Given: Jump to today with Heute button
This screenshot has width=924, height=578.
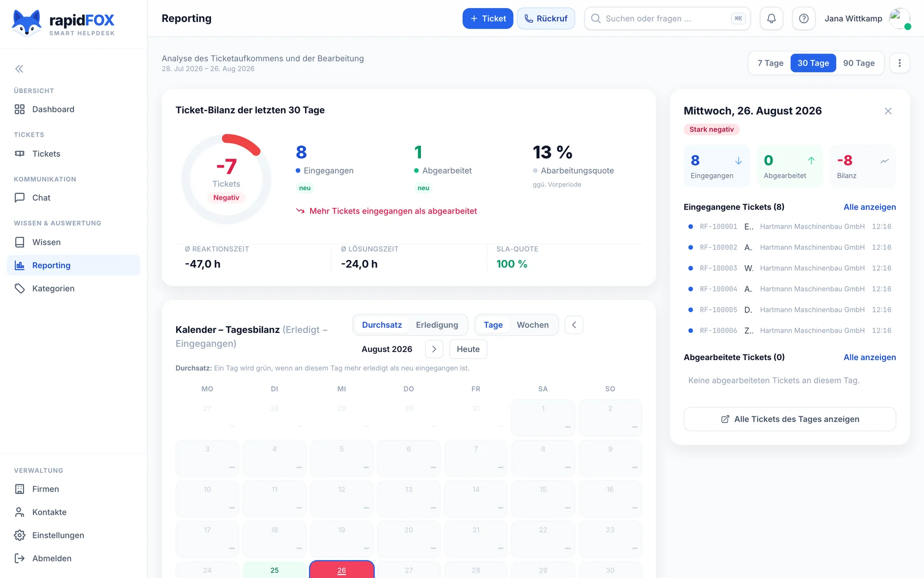Looking at the screenshot, I should [468, 349].
